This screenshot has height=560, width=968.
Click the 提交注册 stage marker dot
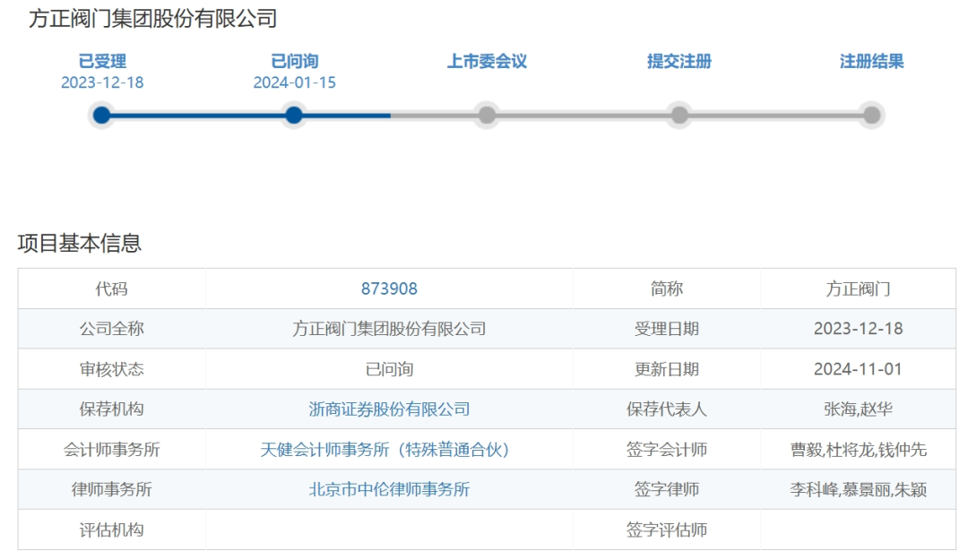(x=679, y=115)
